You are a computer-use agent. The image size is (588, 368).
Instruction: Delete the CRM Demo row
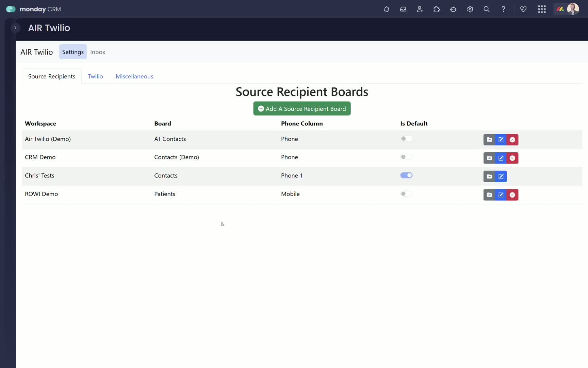512,158
